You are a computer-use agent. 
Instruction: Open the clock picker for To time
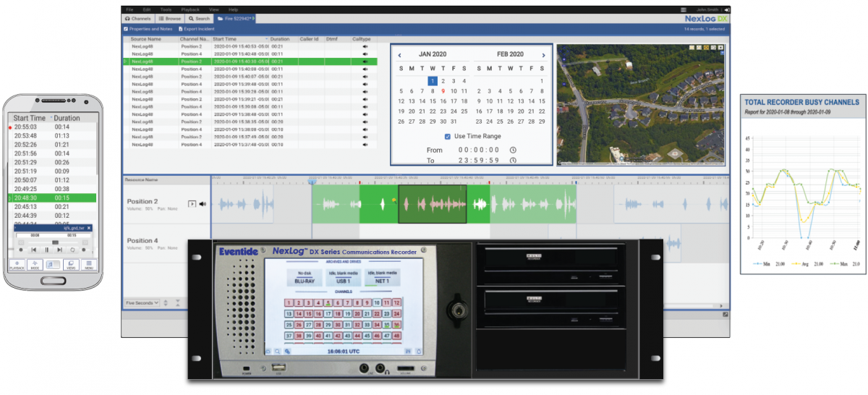pos(513,161)
